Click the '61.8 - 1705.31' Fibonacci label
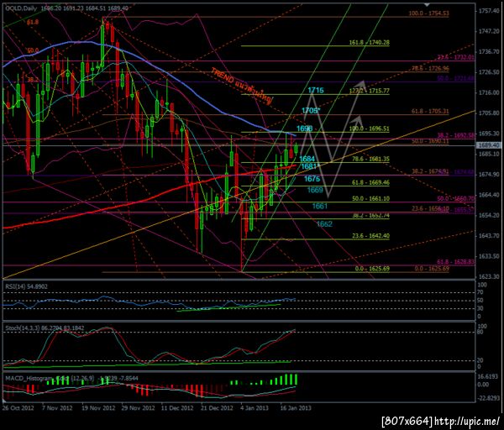504x430 pixels. click(430, 112)
